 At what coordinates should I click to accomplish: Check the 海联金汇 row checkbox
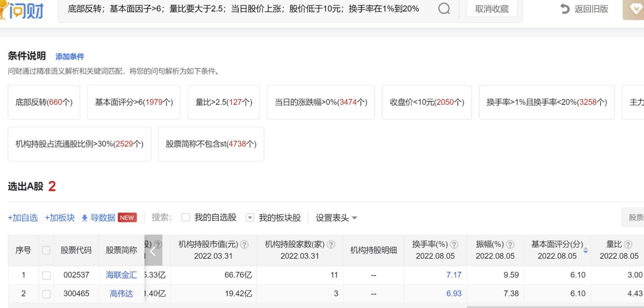[x=46, y=275]
